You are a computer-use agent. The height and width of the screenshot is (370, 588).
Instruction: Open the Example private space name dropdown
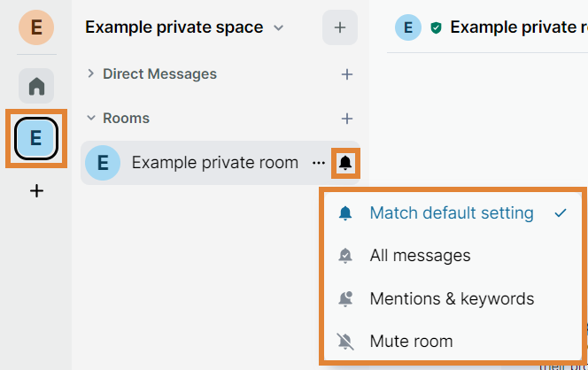click(x=184, y=27)
